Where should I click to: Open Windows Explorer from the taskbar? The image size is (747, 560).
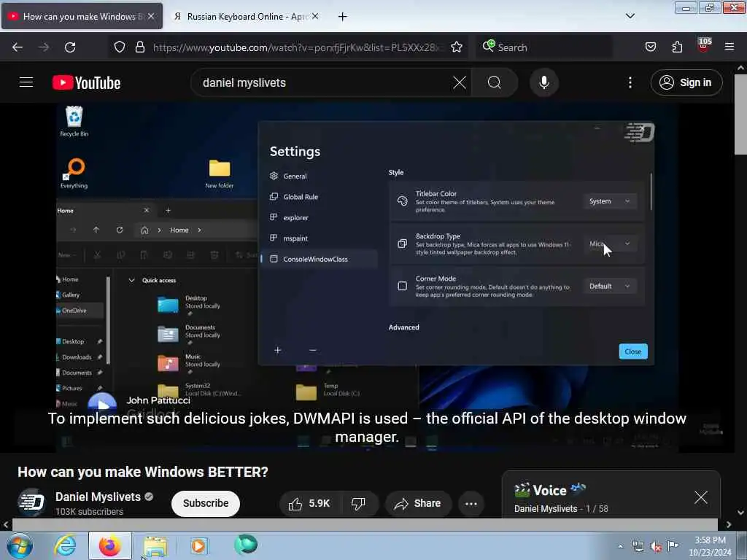tap(155, 546)
